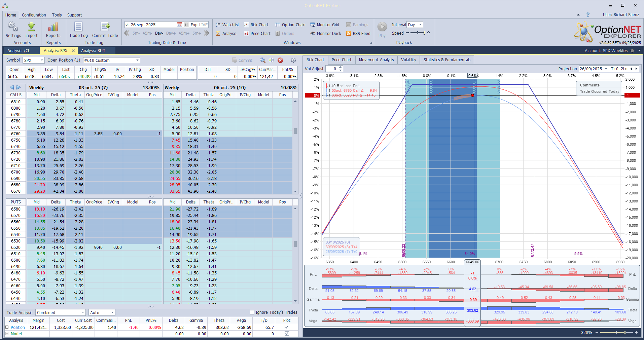The height and width of the screenshot is (340, 644).
Task: Open the #610 Custom position dropdown
Action: click(137, 60)
